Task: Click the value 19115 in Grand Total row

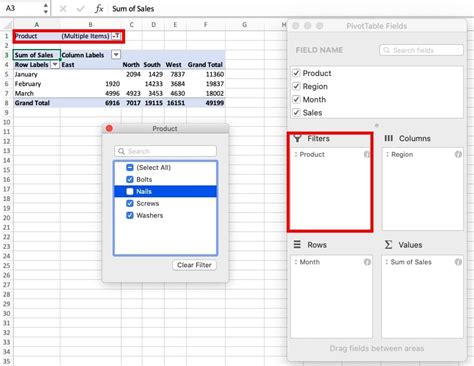Action: coord(153,103)
